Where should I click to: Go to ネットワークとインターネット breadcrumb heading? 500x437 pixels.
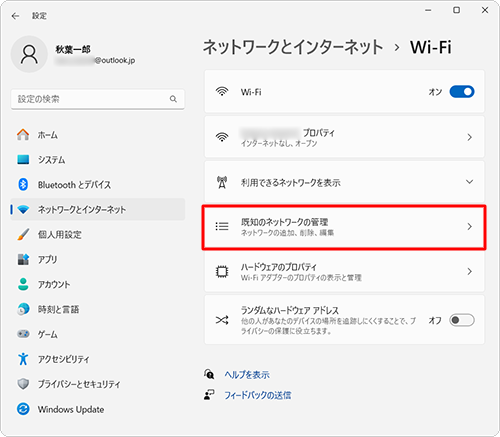[x=293, y=47]
